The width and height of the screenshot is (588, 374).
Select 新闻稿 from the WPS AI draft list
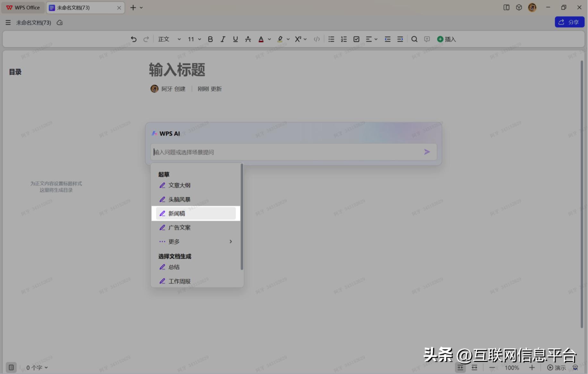pyautogui.click(x=177, y=213)
